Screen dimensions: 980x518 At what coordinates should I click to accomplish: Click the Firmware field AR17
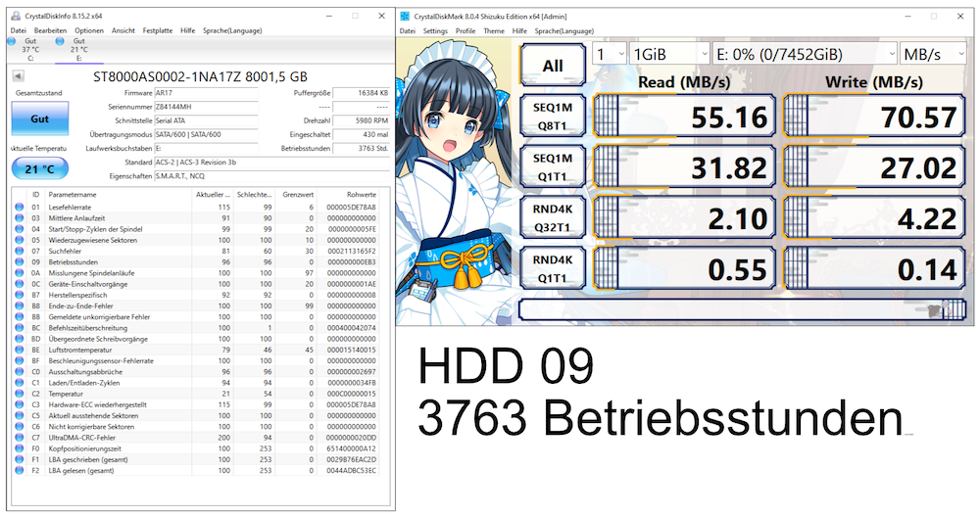tap(206, 93)
